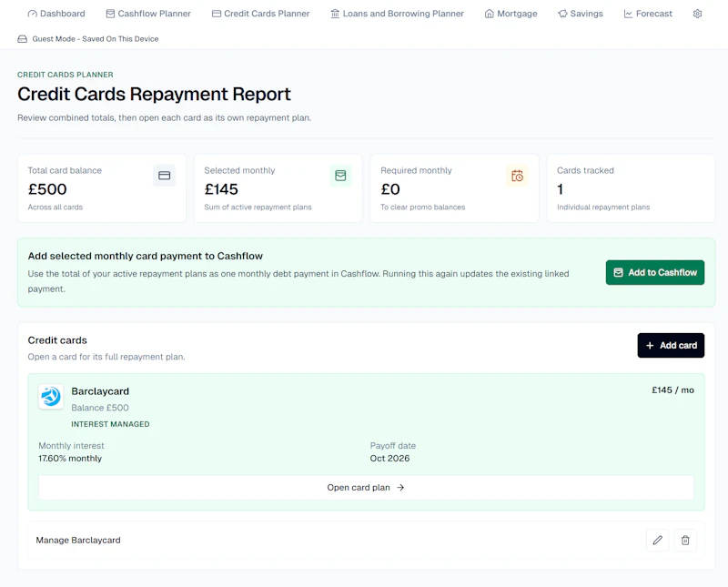This screenshot has width=728, height=587.
Task: Click the Barclaycard logo thumbnail
Action: [x=51, y=397]
